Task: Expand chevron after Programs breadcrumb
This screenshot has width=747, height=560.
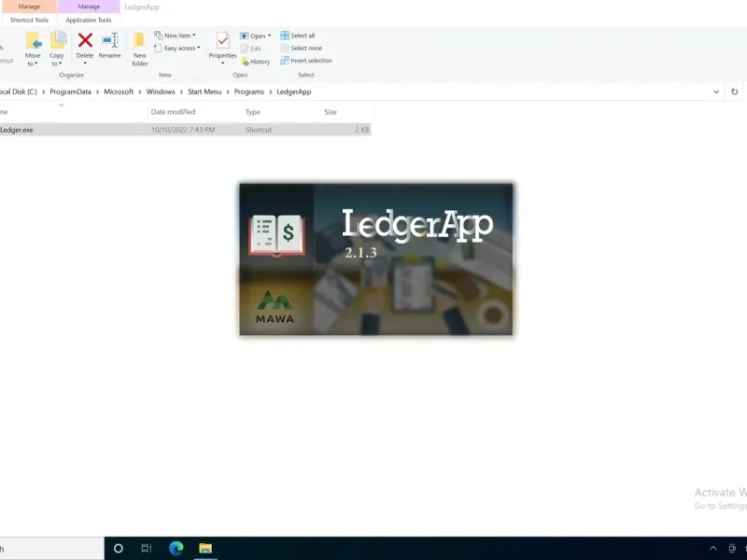Action: point(271,91)
